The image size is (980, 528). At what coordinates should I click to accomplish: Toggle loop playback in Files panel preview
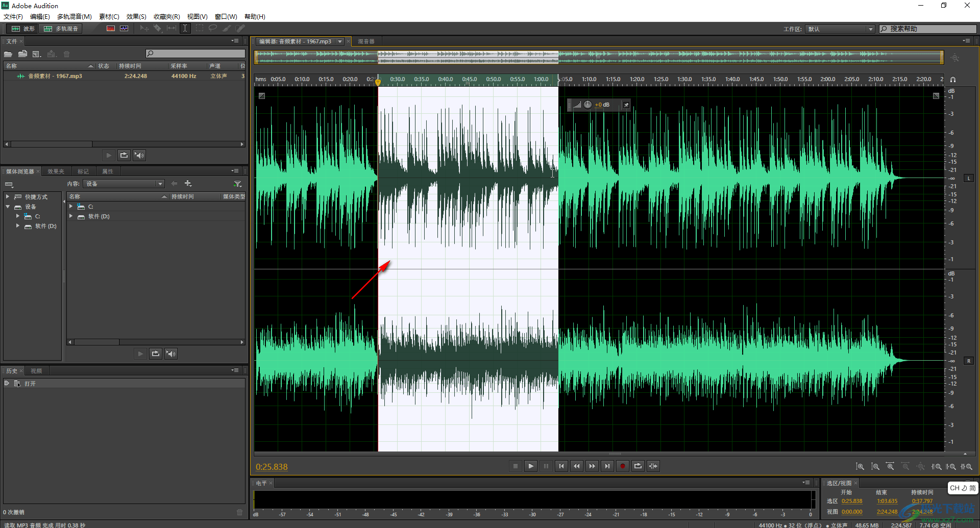[x=124, y=155]
